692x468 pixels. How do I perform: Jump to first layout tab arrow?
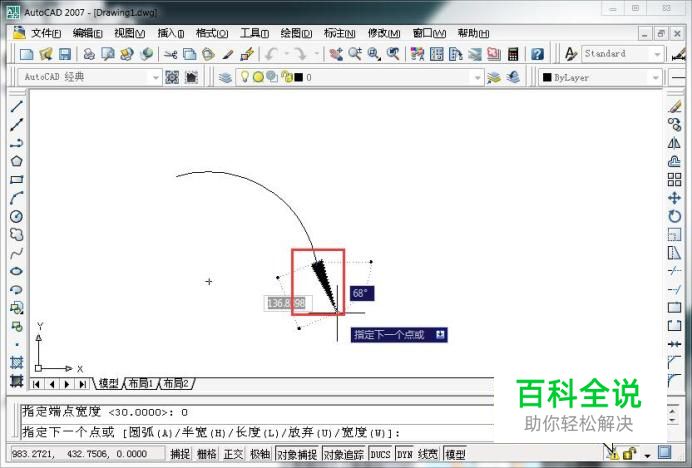click(36, 384)
